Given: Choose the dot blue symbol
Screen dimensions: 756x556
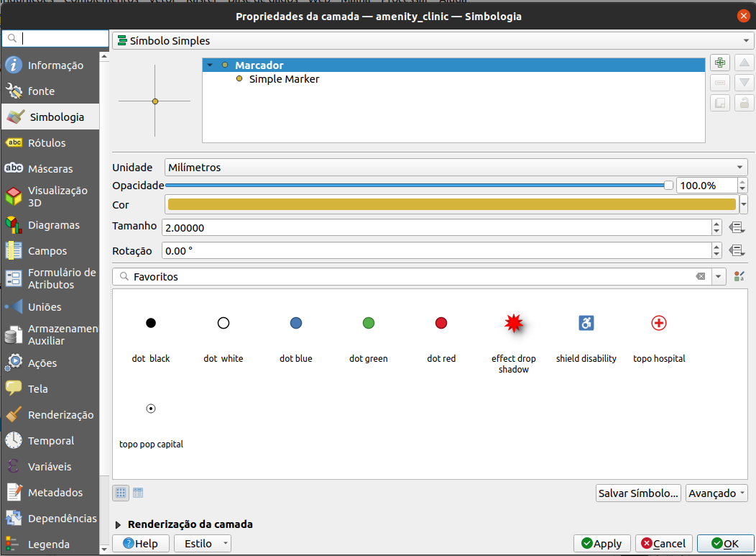Looking at the screenshot, I should 296,337.
